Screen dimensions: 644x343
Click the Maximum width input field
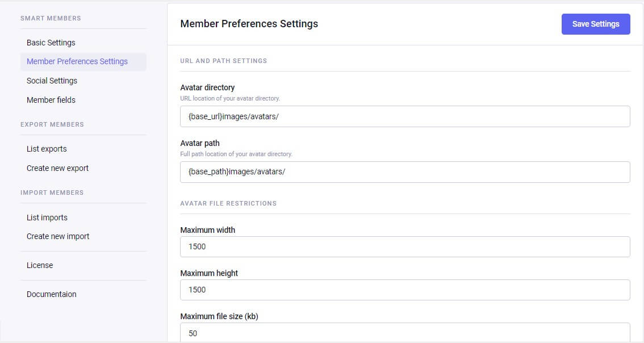405,247
